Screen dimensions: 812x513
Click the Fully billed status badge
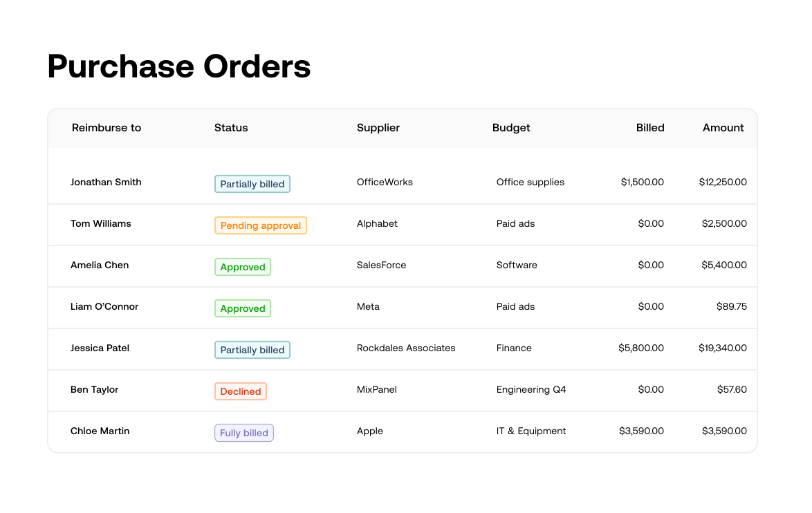(x=244, y=433)
